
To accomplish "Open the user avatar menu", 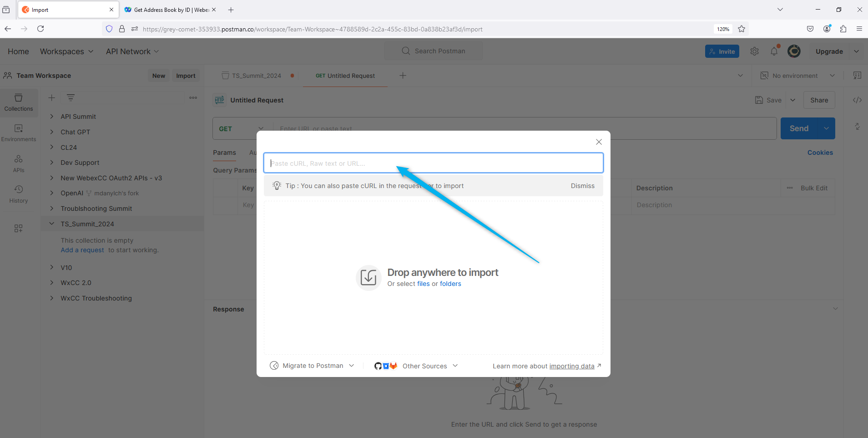I will (x=794, y=51).
